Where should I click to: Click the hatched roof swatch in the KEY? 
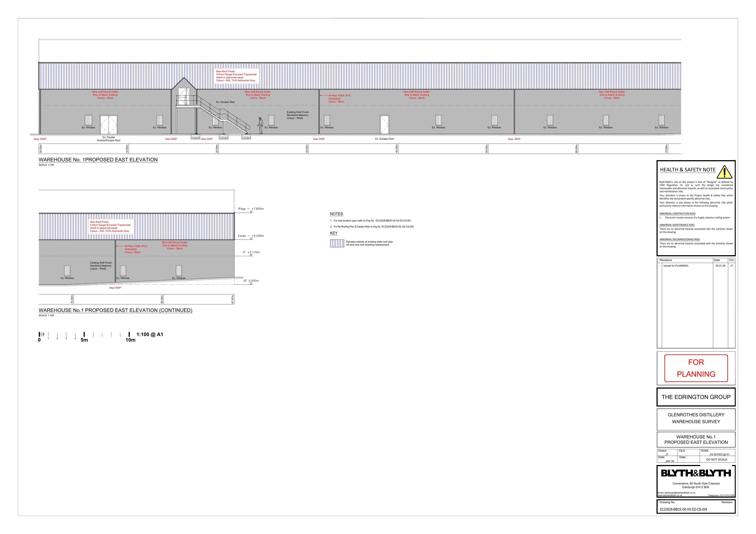click(337, 243)
